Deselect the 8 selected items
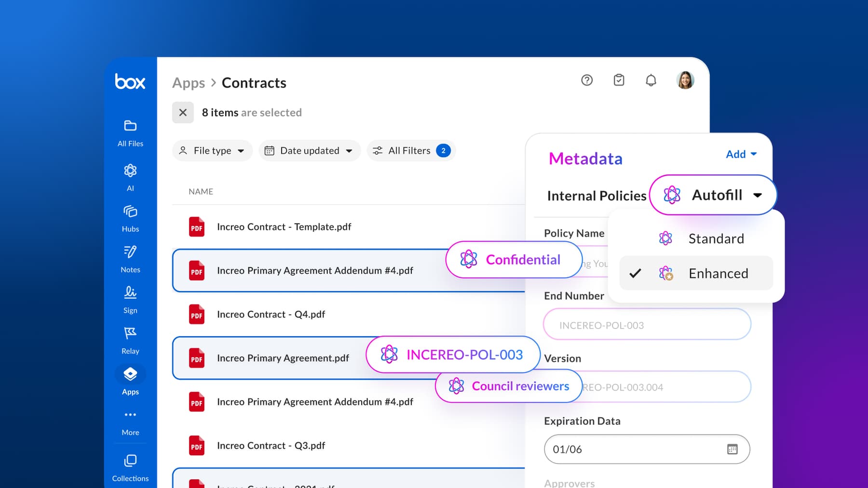Screen dimensions: 868x488 [x=183, y=112]
